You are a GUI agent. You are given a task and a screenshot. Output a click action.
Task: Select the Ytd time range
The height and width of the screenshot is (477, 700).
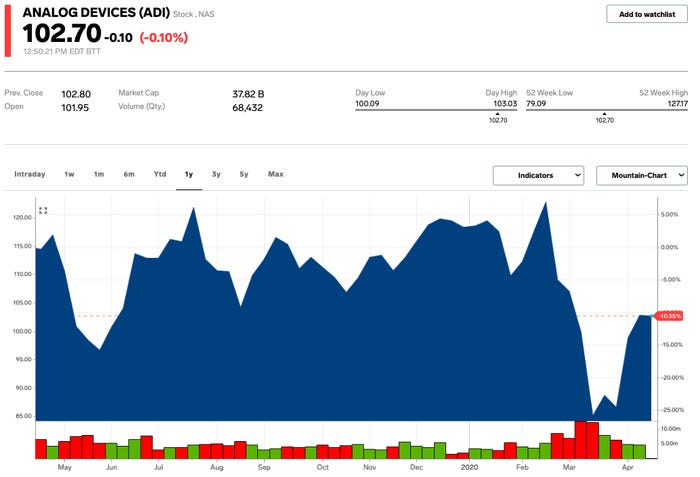160,174
